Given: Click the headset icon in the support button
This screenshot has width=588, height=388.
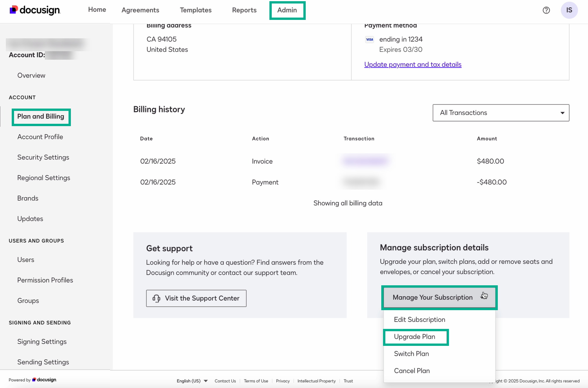Looking at the screenshot, I should tap(155, 298).
